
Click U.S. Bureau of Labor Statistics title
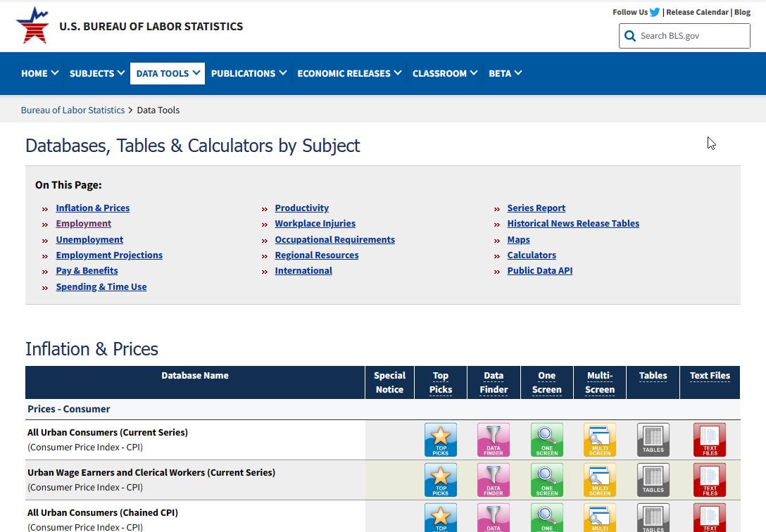pyautogui.click(x=151, y=26)
